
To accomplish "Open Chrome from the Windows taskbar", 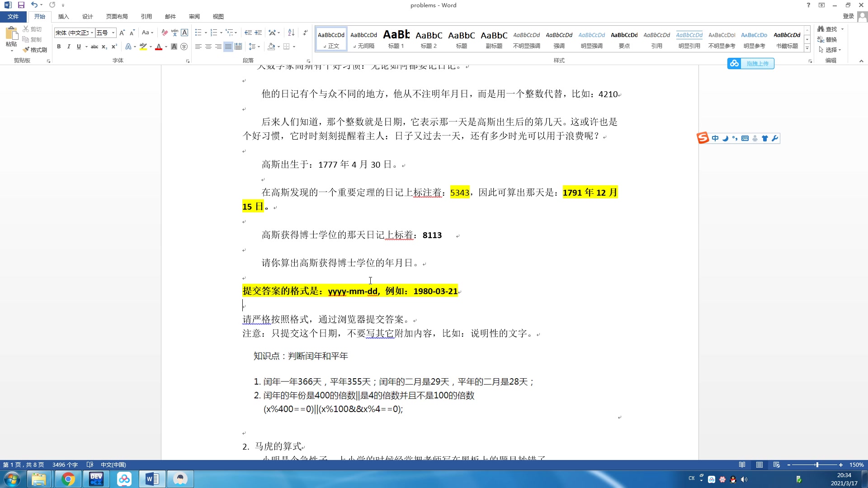I will pos(68,479).
